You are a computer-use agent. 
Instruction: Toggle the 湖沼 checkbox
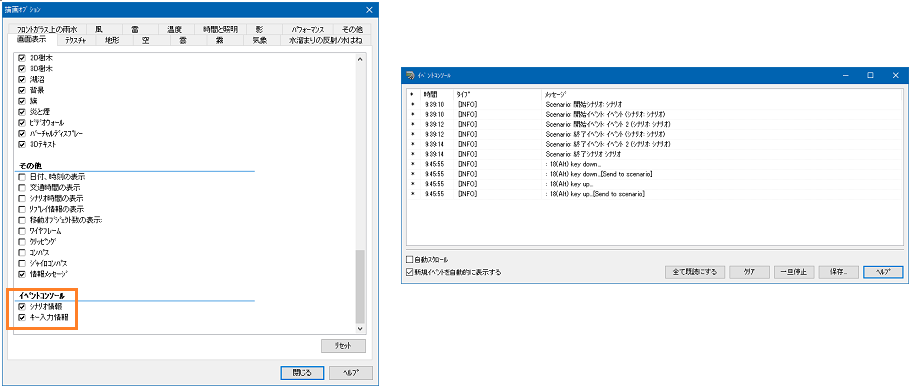click(x=22, y=80)
